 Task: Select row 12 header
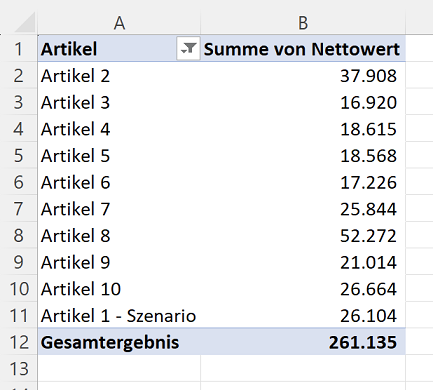(x=19, y=342)
